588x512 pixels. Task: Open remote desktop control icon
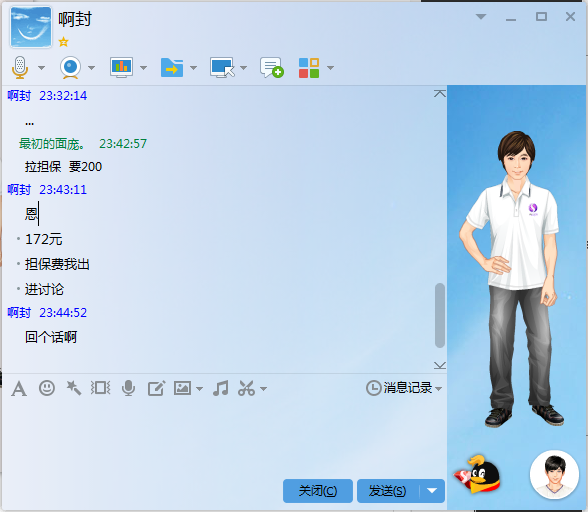[222, 68]
